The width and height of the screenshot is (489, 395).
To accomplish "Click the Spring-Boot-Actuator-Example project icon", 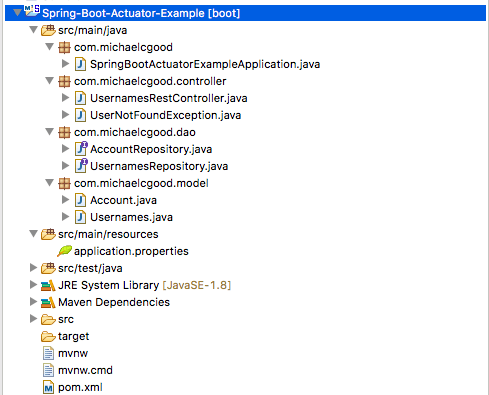I will coord(32,12).
